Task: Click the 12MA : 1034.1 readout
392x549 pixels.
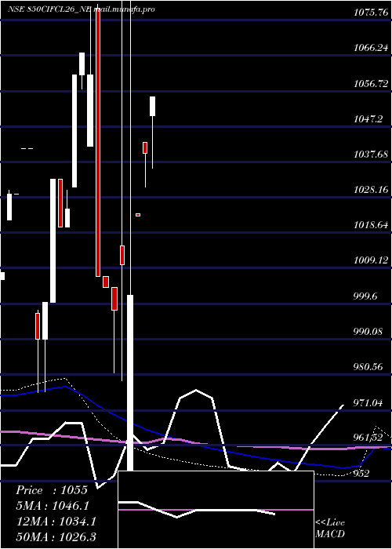Action: click(x=56, y=522)
